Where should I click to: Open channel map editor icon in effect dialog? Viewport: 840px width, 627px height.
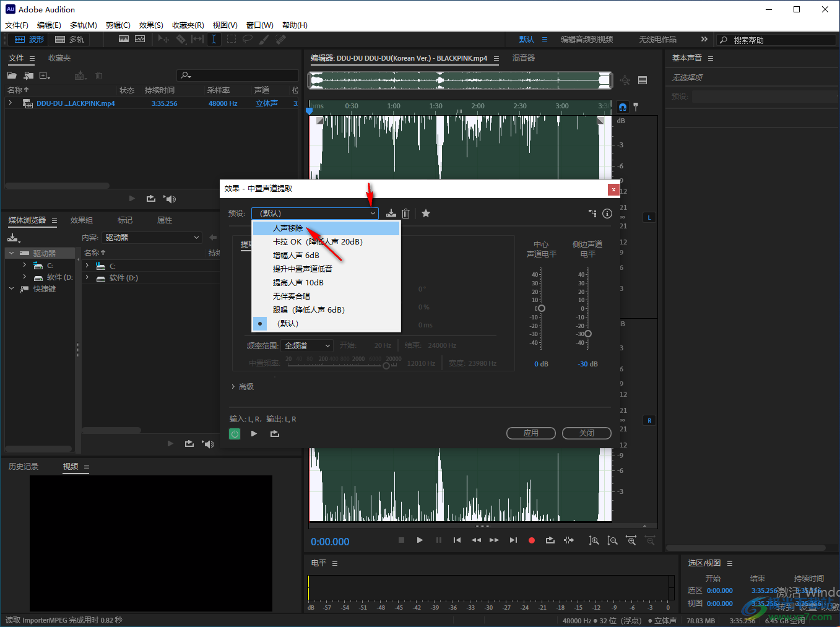point(592,214)
